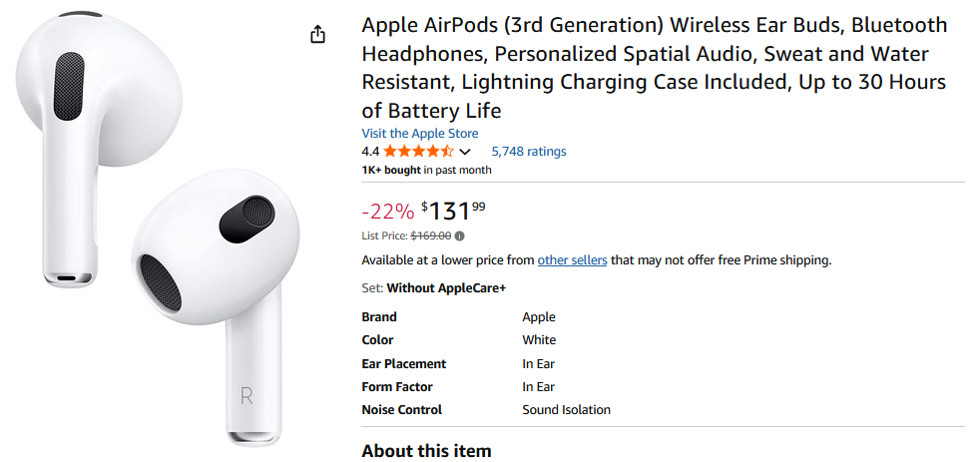Select the Without AppleCare+ set label
Image resolution: width=980 pixels, height=462 pixels.
[x=446, y=288]
